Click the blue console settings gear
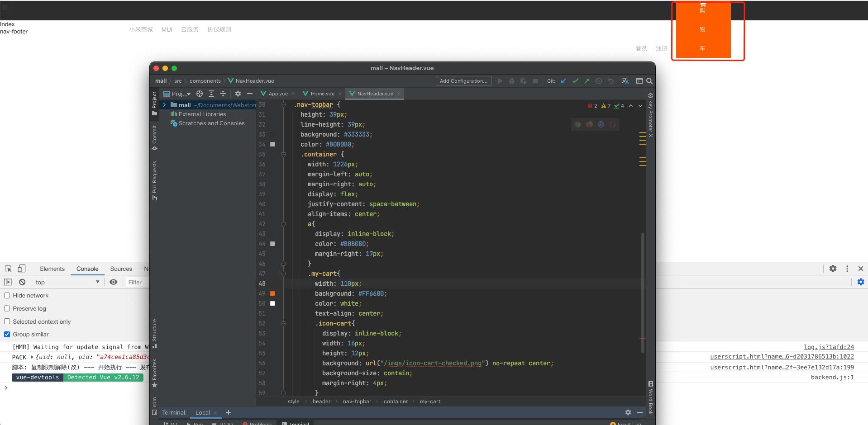Screen dimensions: 868x425 coord(861,282)
